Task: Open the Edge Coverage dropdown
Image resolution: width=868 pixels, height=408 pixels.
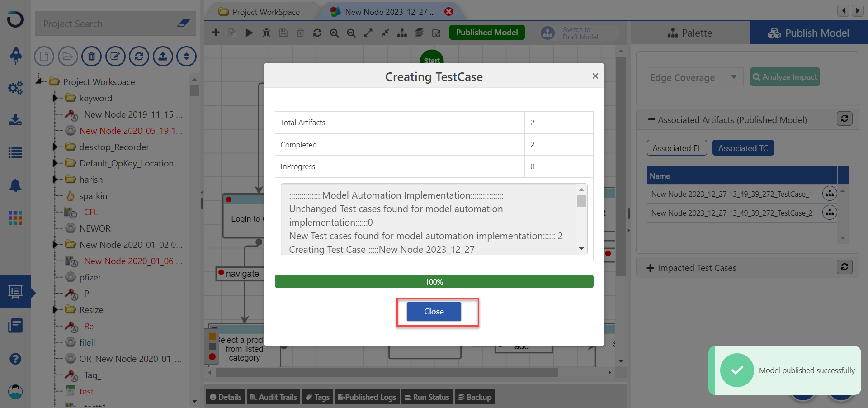Action: (694, 77)
